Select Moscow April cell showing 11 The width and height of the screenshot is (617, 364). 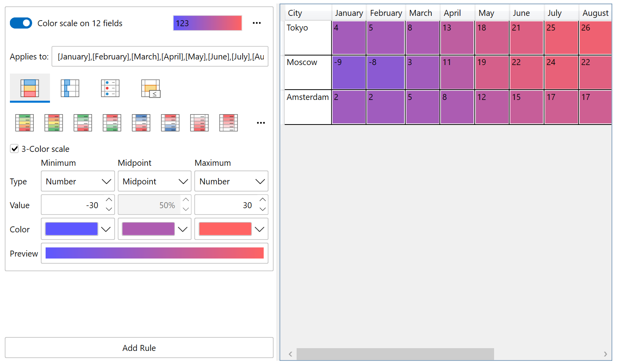pyautogui.click(x=457, y=73)
